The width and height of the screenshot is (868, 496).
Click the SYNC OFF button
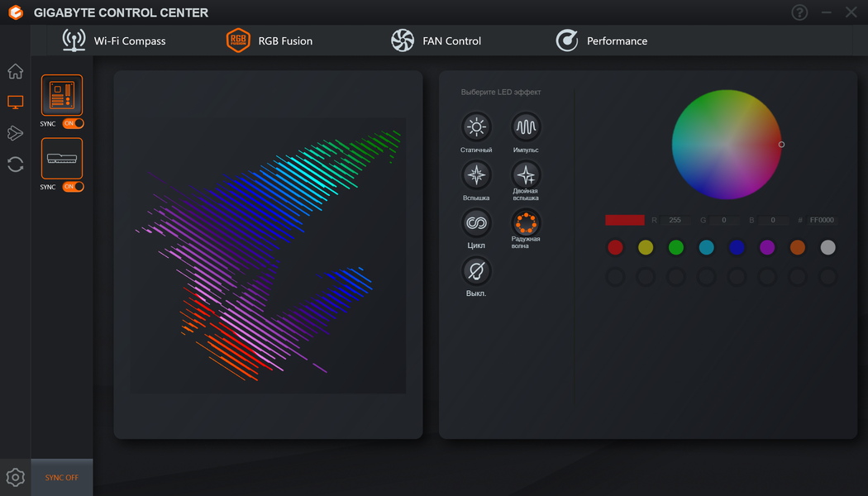coord(62,478)
